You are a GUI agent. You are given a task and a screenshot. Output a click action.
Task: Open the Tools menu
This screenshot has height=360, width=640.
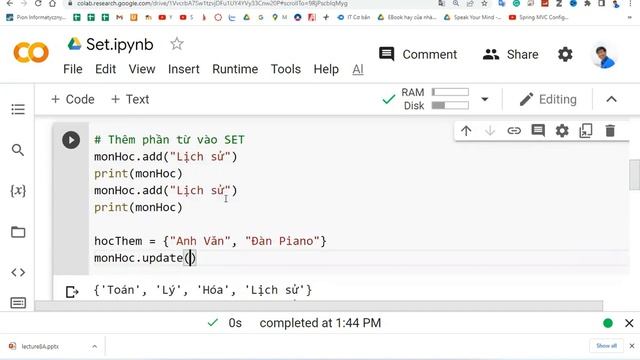click(x=286, y=69)
